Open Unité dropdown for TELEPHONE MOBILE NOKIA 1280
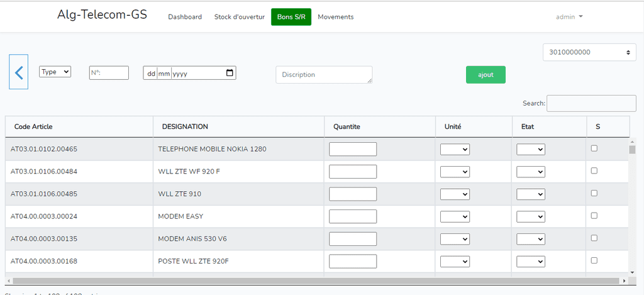 [x=455, y=150]
